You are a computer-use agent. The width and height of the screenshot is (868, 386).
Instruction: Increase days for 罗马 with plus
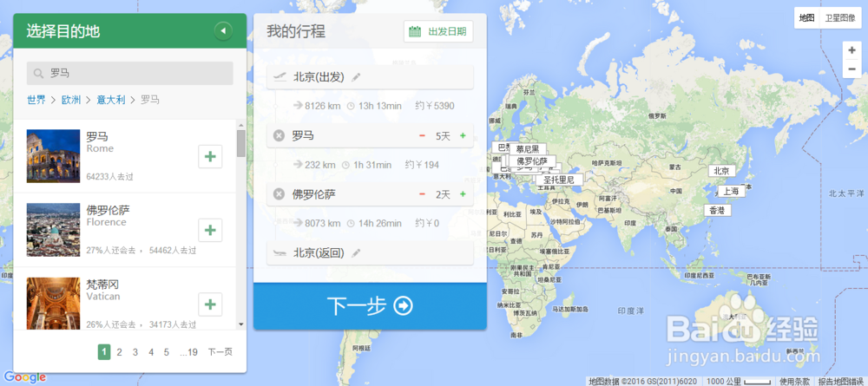click(463, 135)
